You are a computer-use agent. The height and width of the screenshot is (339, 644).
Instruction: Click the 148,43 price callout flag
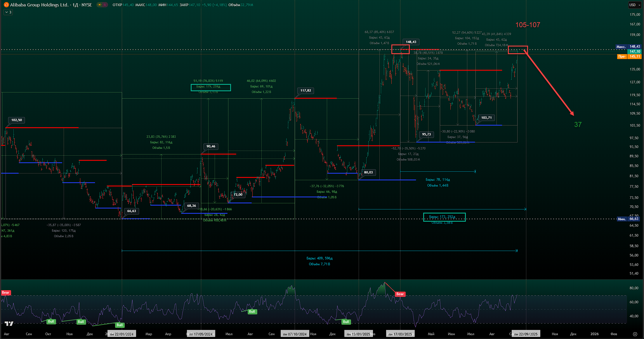click(x=411, y=42)
